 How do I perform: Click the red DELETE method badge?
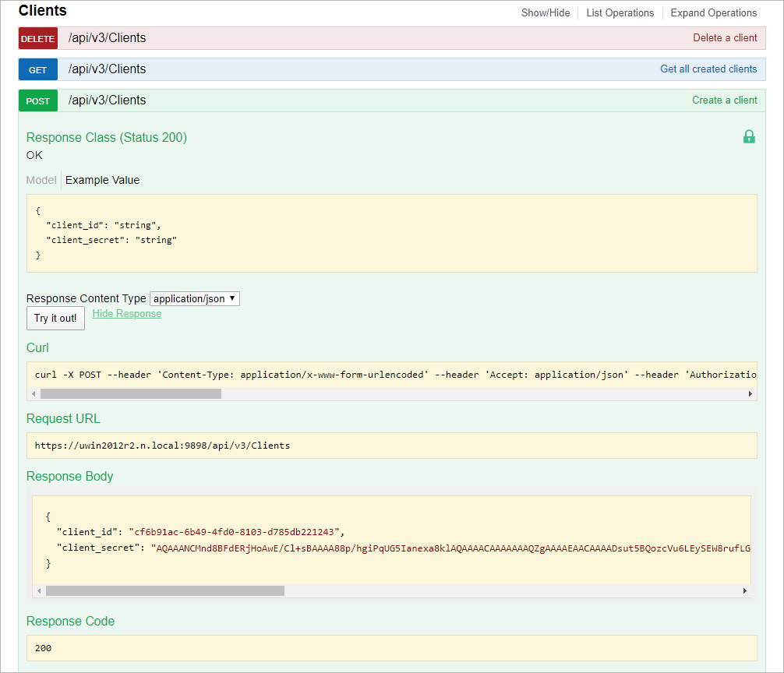tap(38, 38)
